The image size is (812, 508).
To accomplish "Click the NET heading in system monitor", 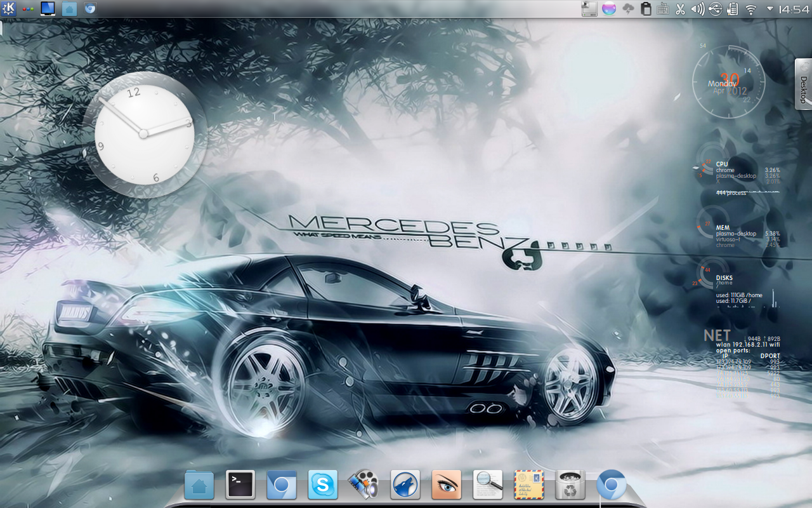I will [717, 335].
